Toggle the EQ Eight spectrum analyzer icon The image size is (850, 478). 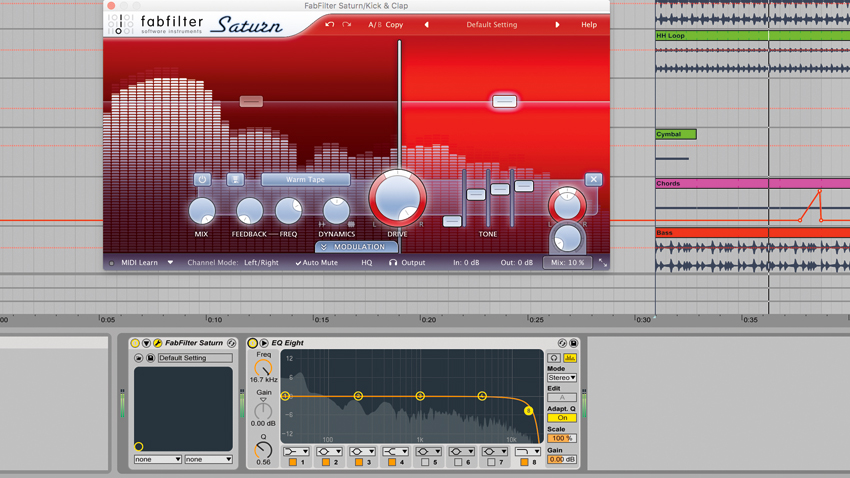570,358
